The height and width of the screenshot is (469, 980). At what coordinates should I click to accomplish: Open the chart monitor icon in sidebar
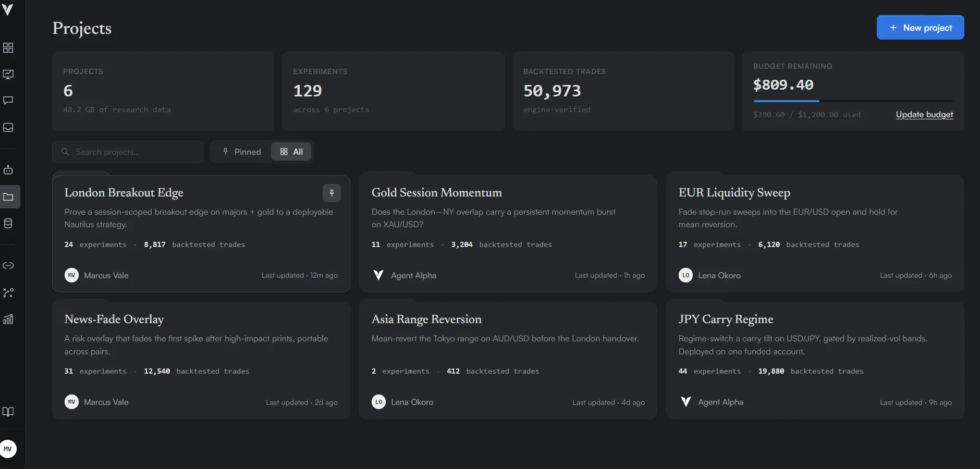8,74
